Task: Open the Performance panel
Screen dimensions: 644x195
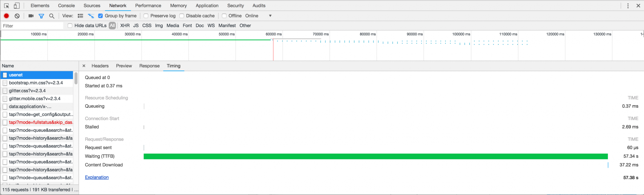Action: pyautogui.click(x=148, y=6)
